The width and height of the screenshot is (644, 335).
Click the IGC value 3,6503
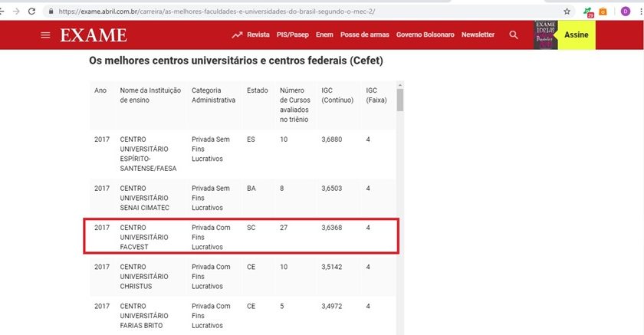[x=332, y=189]
